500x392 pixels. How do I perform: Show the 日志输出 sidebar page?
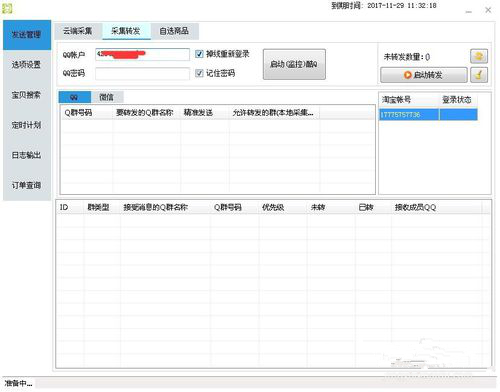point(27,155)
